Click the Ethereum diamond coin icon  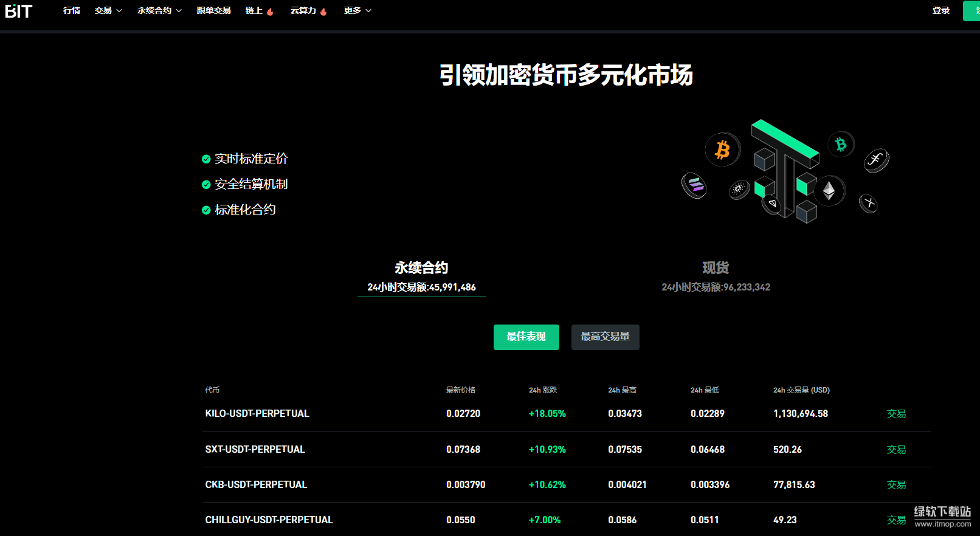tap(829, 191)
